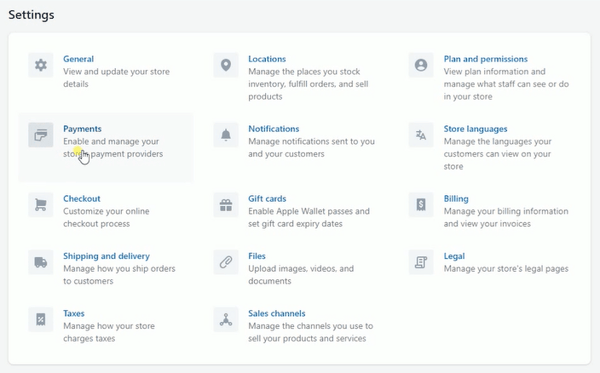Click the Taxes percent receipt icon

click(41, 319)
